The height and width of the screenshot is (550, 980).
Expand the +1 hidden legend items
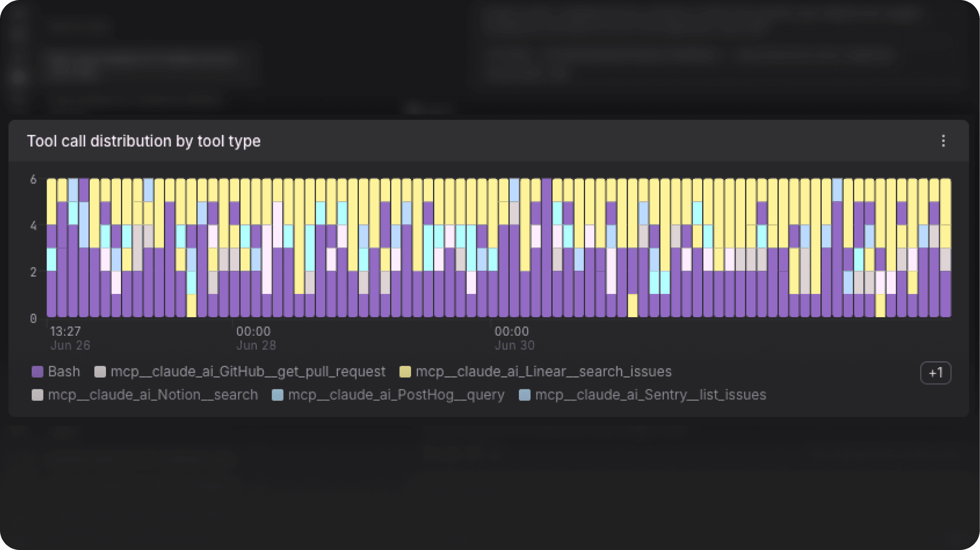936,373
